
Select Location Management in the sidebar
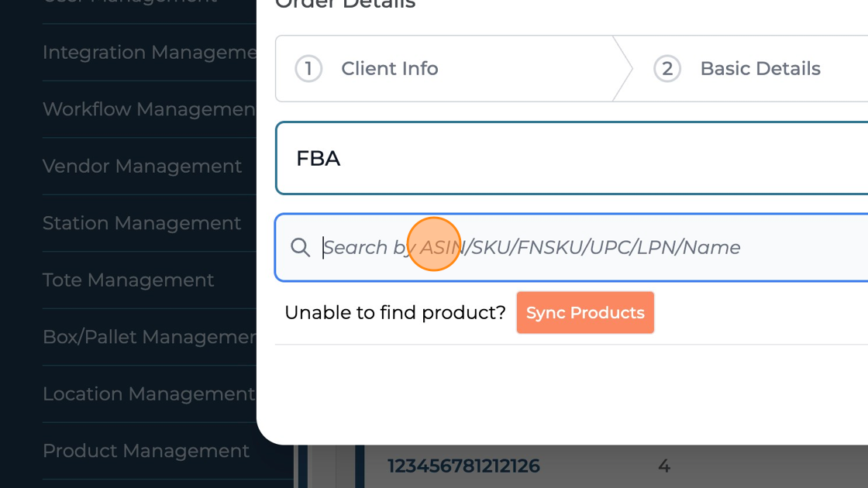tap(148, 393)
